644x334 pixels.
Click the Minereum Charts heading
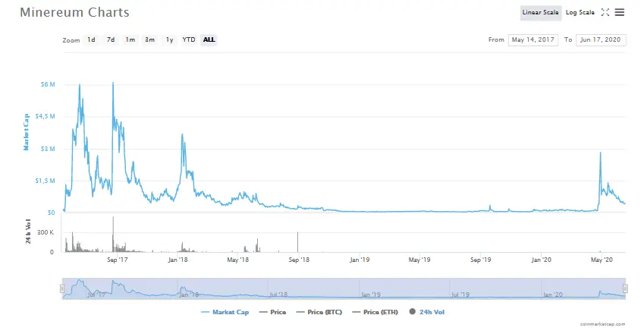click(74, 12)
